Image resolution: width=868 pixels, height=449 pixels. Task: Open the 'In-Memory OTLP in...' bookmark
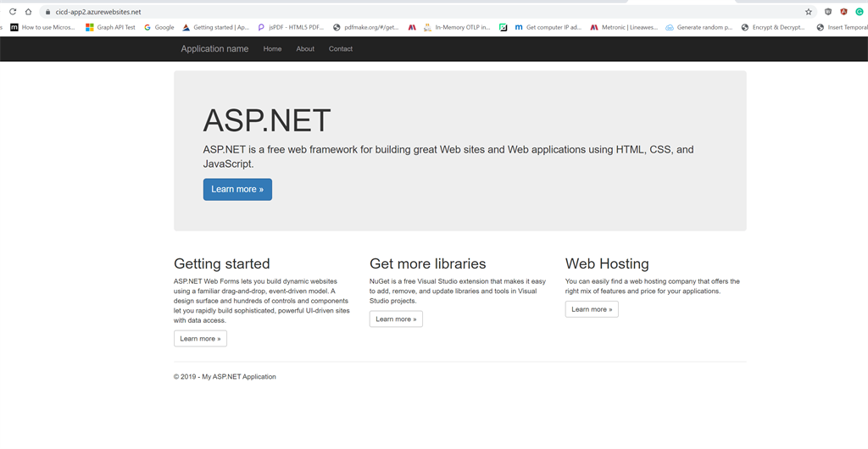click(x=457, y=27)
